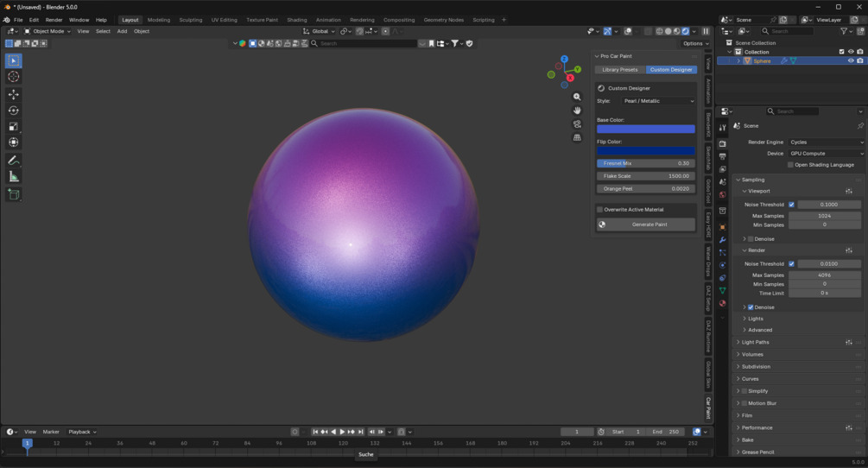The image size is (868, 468).
Task: Click the viewport pan hand icon
Action: (577, 111)
